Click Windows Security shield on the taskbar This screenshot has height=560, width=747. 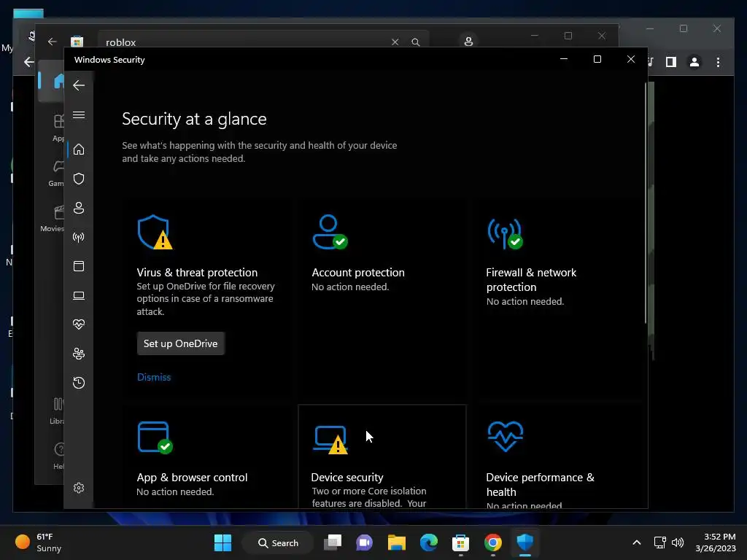[525, 542]
